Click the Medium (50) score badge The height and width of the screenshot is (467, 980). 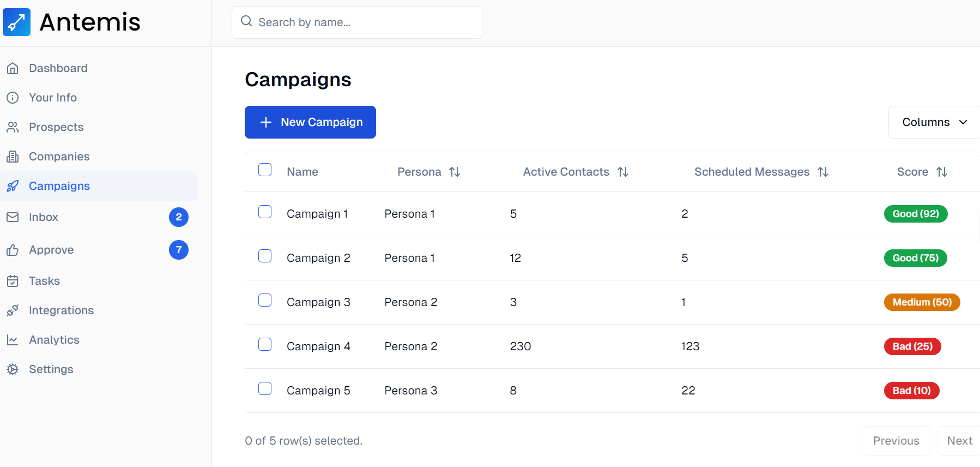coord(922,302)
